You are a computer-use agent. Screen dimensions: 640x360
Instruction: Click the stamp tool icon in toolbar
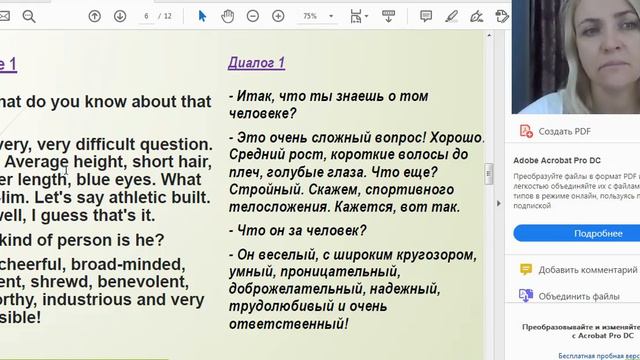[502, 16]
